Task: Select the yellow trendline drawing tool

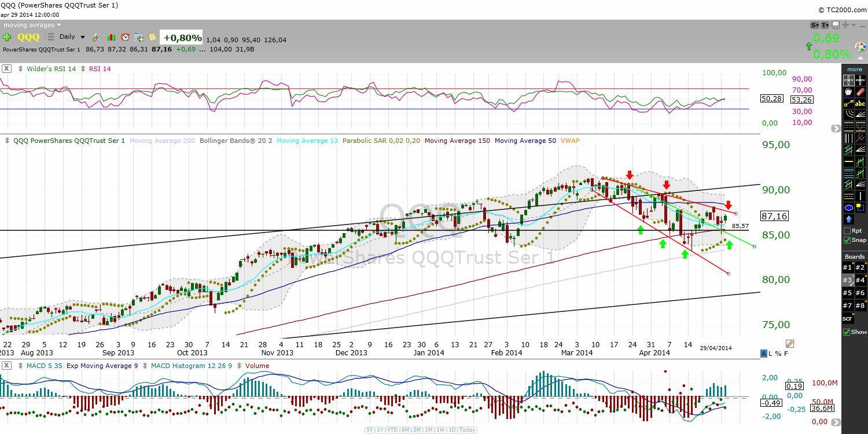Action: [848, 104]
